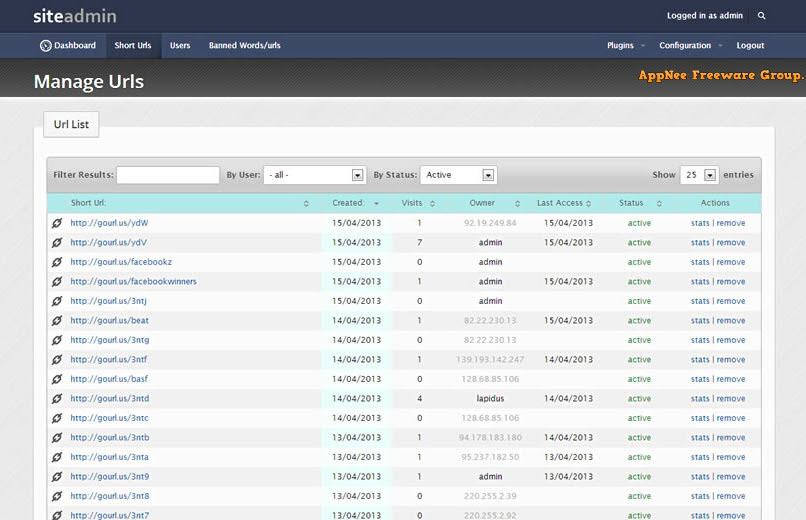The width and height of the screenshot is (806, 520).
Task: Click Logout in the navigation bar
Action: [x=750, y=46]
